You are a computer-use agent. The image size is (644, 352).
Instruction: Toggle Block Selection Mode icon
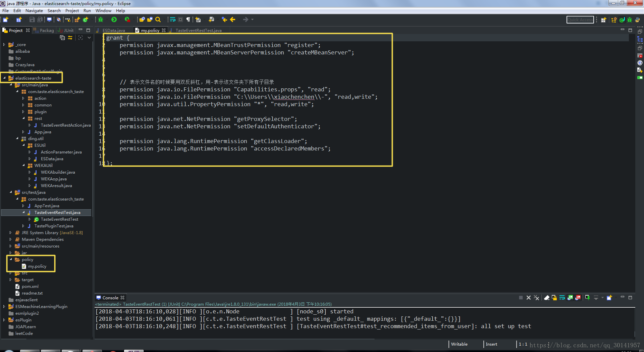click(x=180, y=19)
